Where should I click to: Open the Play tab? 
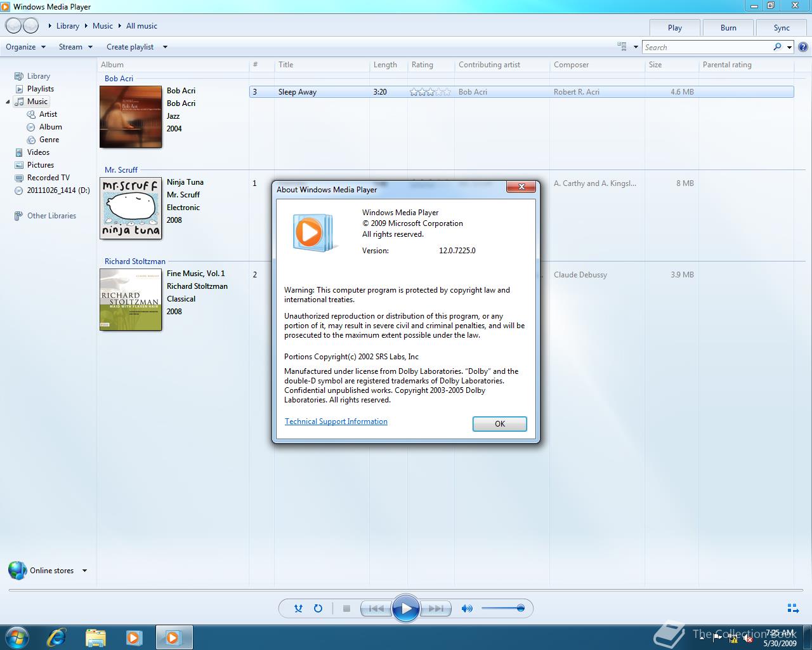(x=675, y=28)
